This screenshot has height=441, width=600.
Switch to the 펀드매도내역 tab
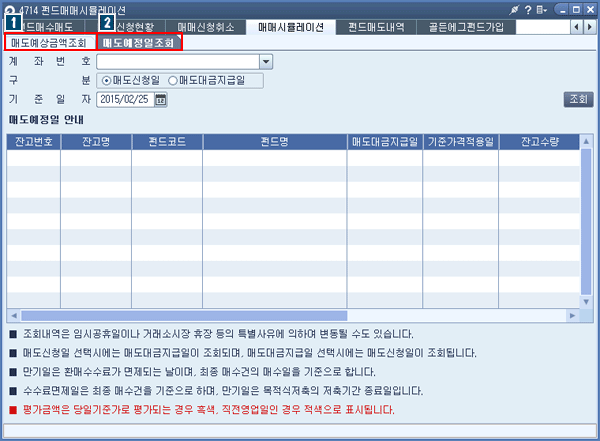click(376, 27)
